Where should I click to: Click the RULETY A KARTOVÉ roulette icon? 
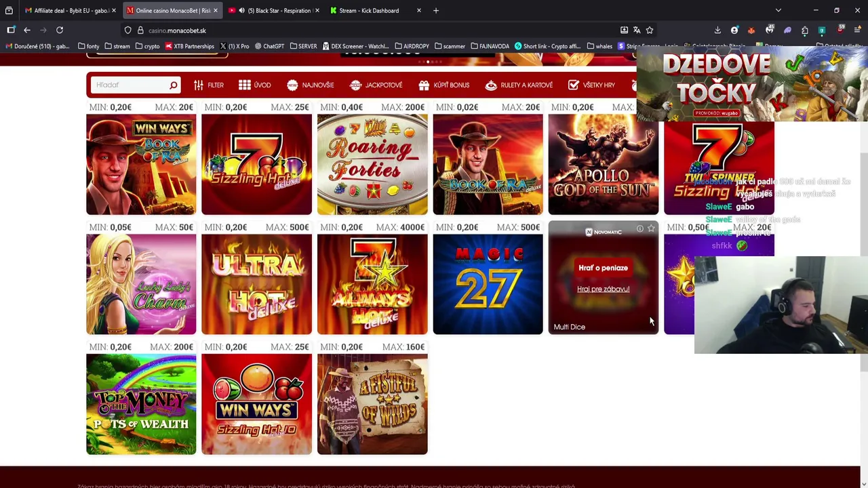coord(491,85)
